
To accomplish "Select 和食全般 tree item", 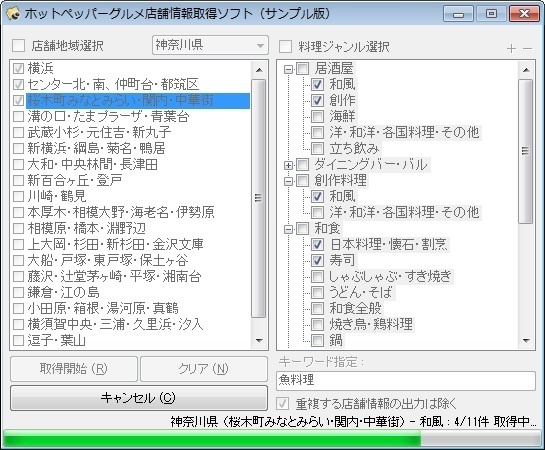I will pos(355,308).
